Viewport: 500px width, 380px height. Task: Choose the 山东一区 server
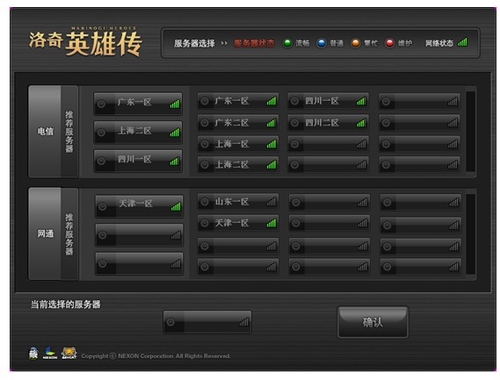click(238, 202)
